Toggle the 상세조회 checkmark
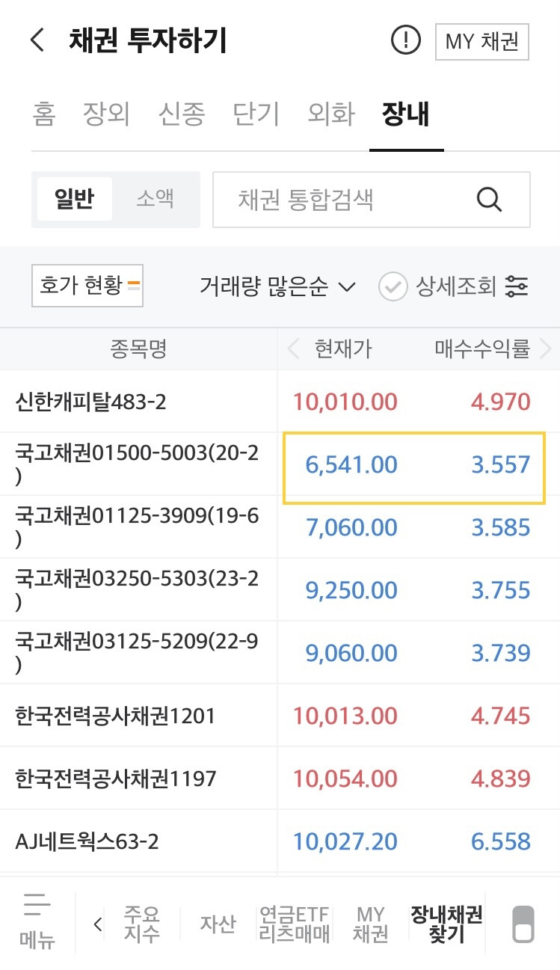560x970 pixels. click(393, 286)
